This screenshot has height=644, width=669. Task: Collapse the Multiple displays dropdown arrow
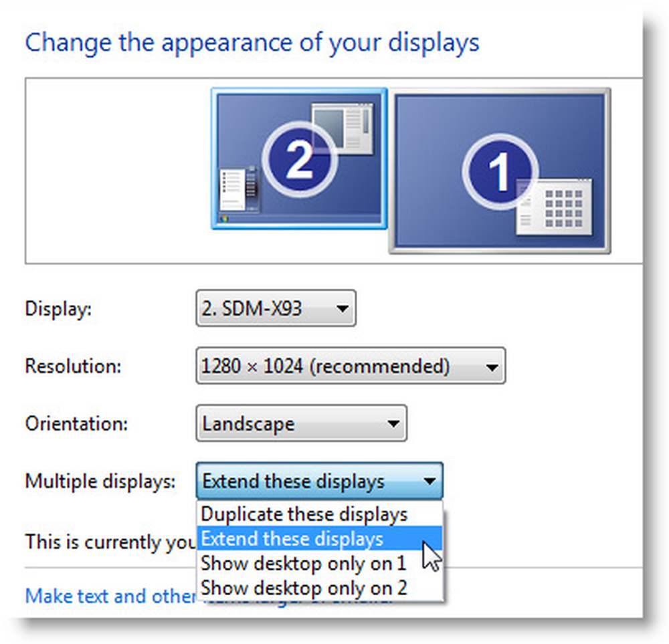(429, 481)
